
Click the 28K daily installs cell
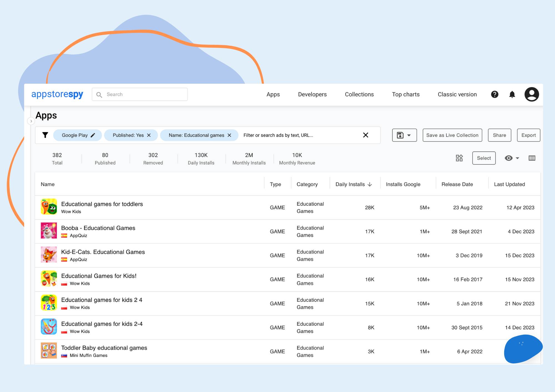(369, 208)
